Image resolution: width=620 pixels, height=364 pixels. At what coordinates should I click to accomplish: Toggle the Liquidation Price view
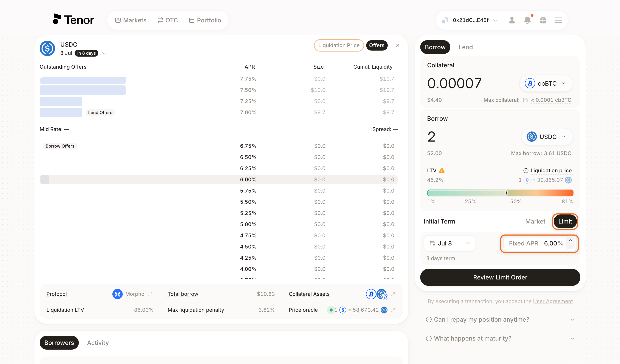pyautogui.click(x=339, y=45)
